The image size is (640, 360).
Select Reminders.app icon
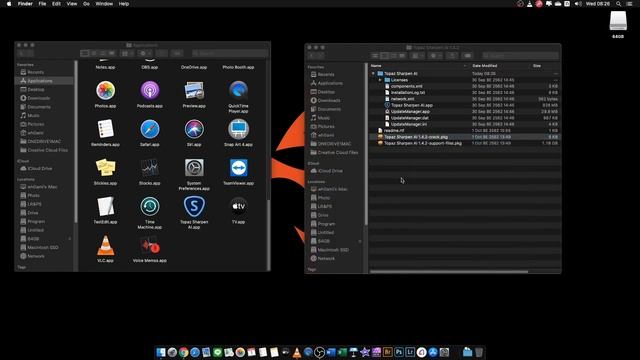click(x=105, y=129)
